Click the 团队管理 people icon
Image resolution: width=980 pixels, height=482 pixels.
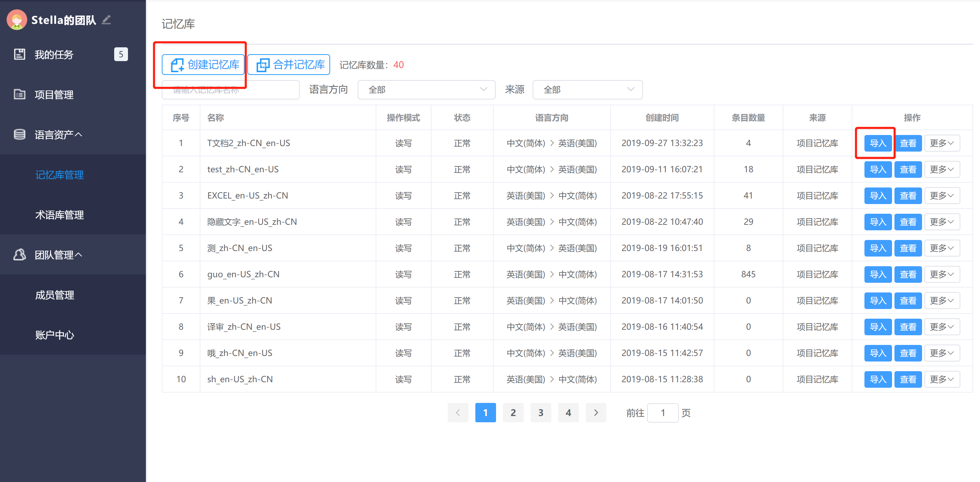(19, 254)
